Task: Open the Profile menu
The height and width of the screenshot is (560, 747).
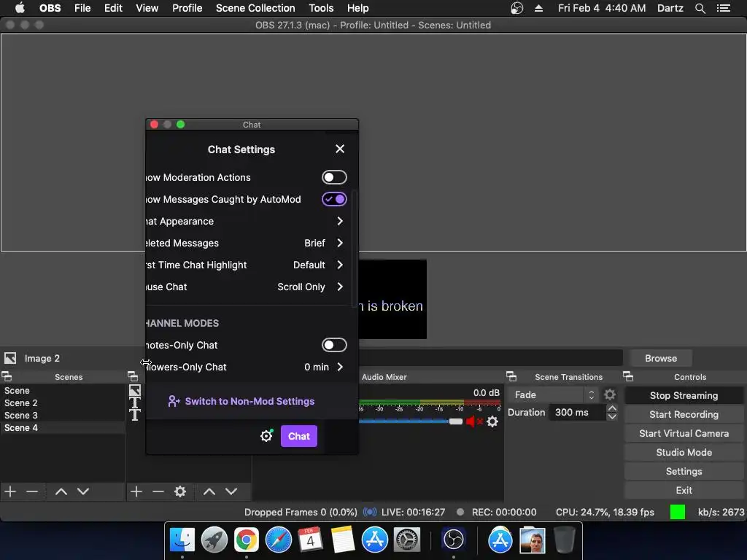Action: click(187, 8)
